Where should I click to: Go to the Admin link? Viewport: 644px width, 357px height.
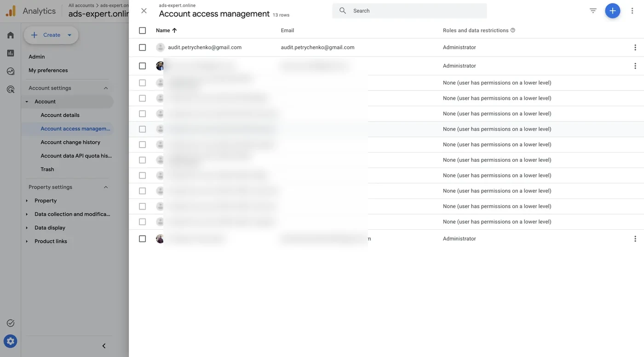coord(37,57)
